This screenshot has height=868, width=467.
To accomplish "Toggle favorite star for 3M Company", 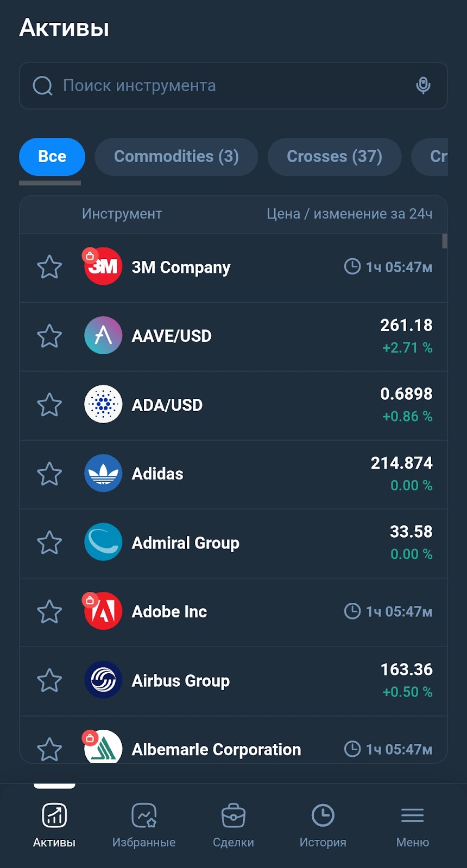I will tap(49, 267).
